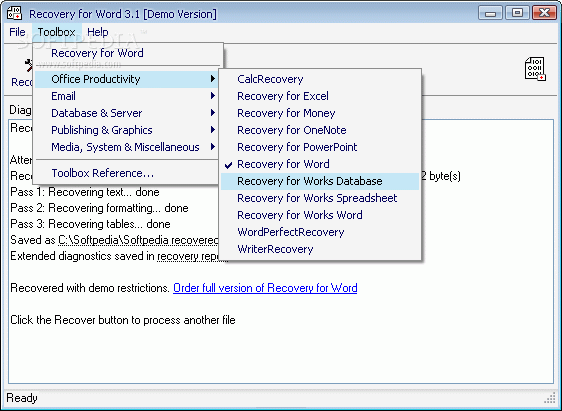Select Recovery for Works Spreadsheet
The image size is (562, 411).
pyautogui.click(x=320, y=198)
